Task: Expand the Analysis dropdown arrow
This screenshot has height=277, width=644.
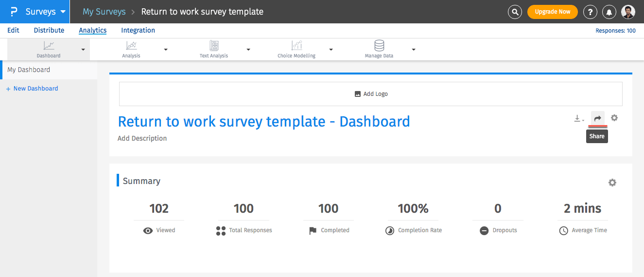Action: point(166,50)
